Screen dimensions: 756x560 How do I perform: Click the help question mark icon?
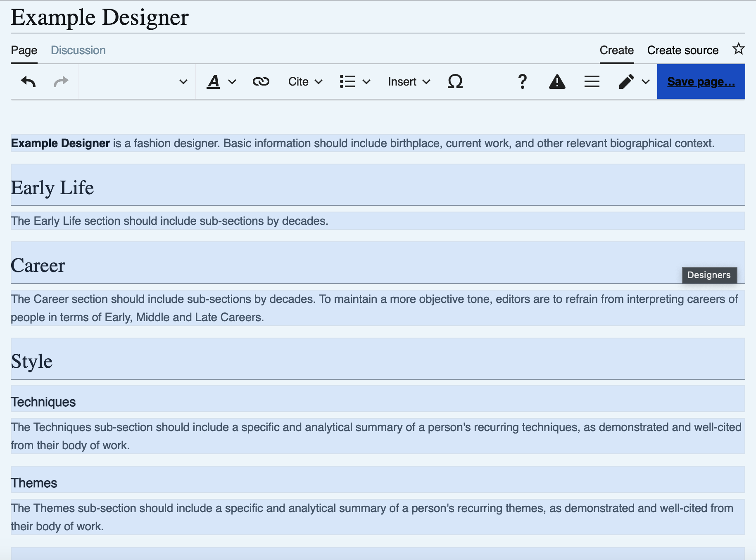523,81
